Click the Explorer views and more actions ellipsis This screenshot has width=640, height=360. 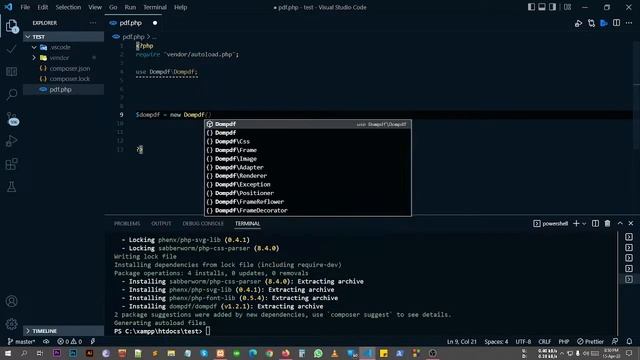pyautogui.click(x=93, y=23)
